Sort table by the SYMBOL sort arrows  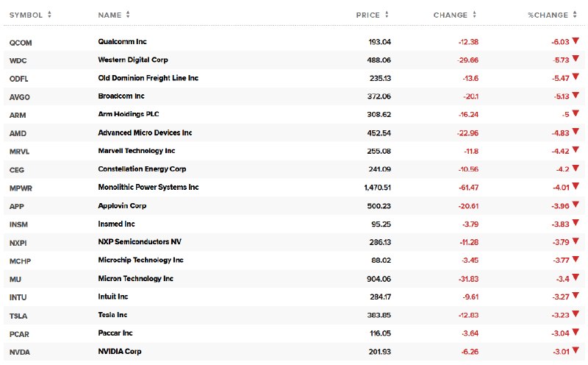[49, 15]
